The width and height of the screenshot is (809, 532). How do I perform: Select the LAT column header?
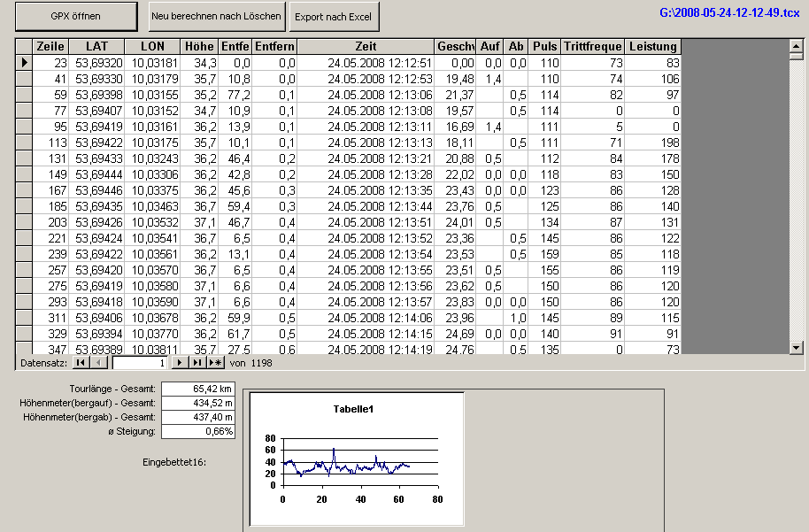[x=98, y=47]
